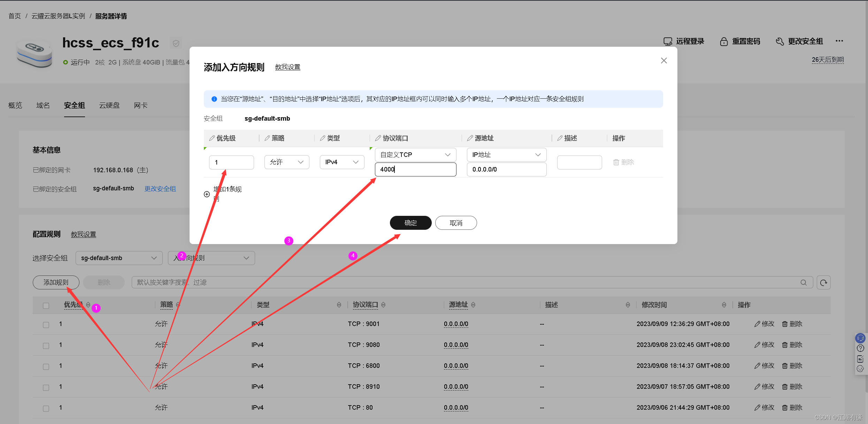Expand the IP地址 source dropdown

point(507,154)
